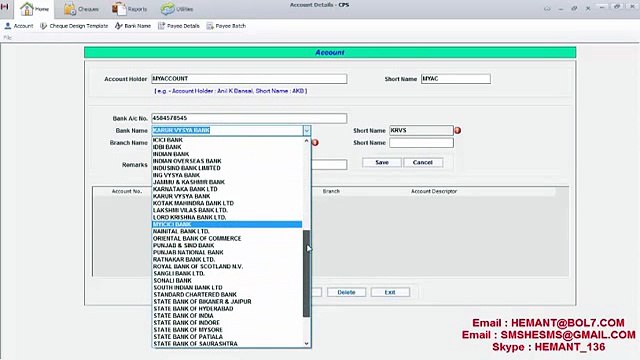This screenshot has width=640, height=360.
Task: Select NAINITAL BANK LTD.
Action: [227, 231]
